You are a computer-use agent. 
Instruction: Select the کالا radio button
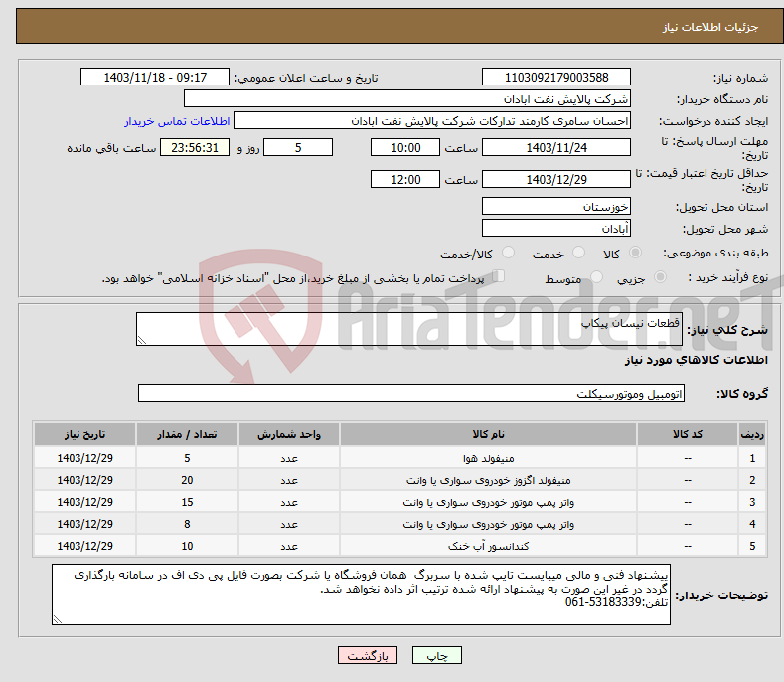pos(635,253)
